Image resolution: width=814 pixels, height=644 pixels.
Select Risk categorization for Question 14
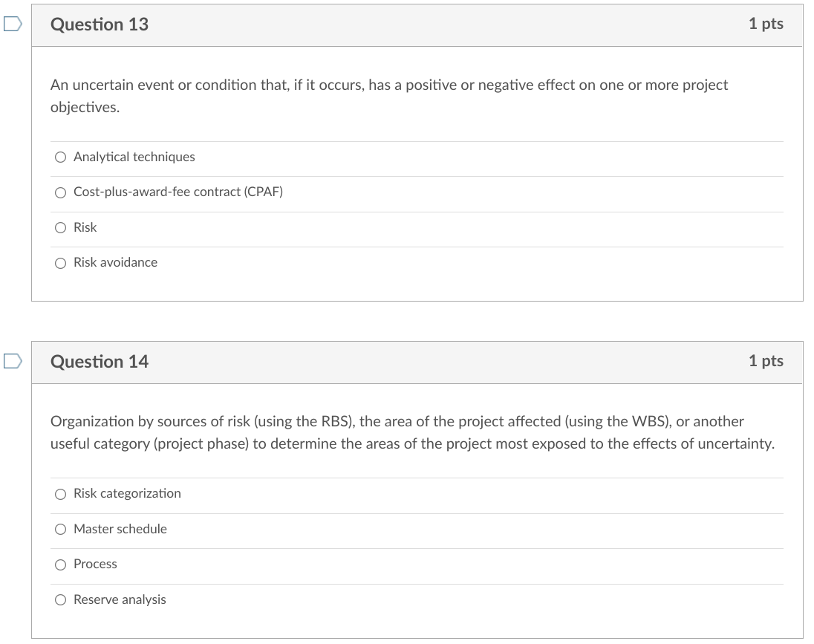click(60, 493)
